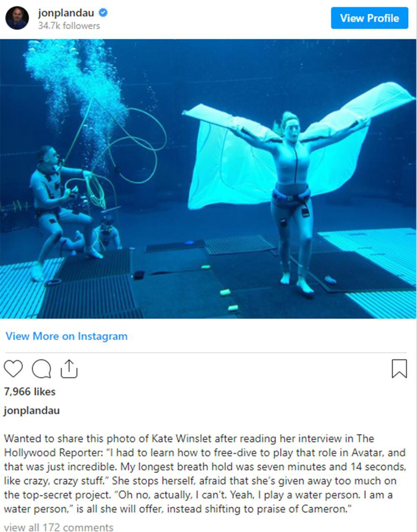
Task: Follow the View More on Instagram link
Action: pos(67,336)
